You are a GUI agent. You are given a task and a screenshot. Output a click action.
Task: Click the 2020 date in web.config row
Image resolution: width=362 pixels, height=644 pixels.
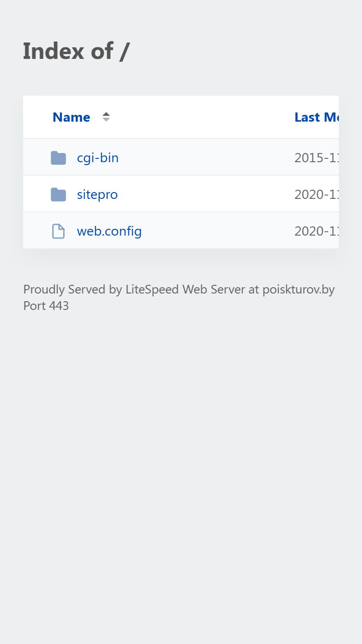point(317,231)
